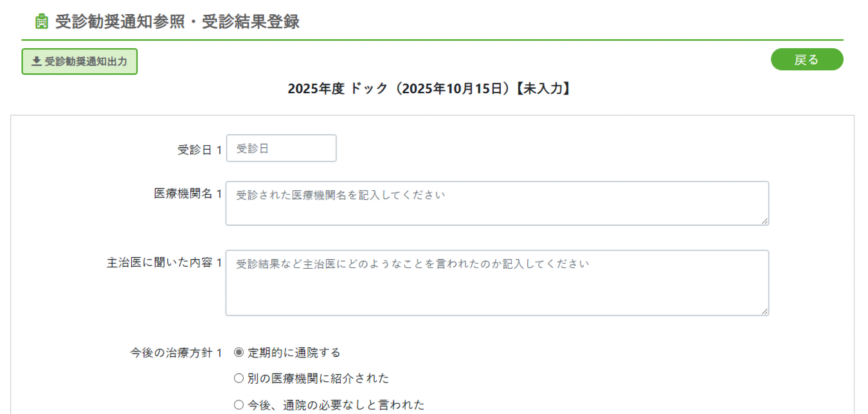Click the 定期的に通院する option label text
Viewport: 868px width, 414px height.
point(294,353)
